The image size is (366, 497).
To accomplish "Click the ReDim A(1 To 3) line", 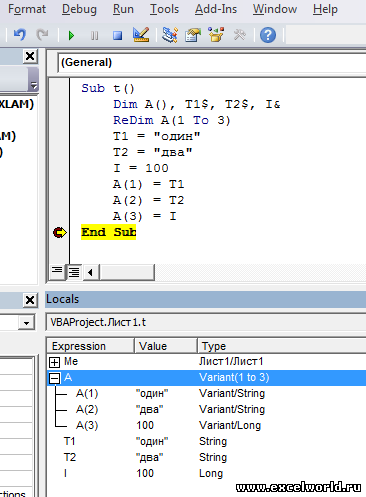I will pyautogui.click(x=172, y=120).
